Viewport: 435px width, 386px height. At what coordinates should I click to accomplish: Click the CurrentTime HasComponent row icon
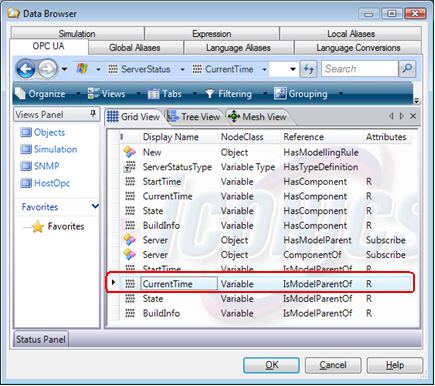point(130,196)
